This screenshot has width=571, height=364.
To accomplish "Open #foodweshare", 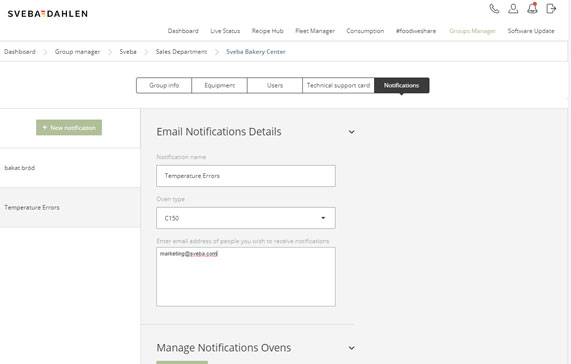I will pos(416,31).
